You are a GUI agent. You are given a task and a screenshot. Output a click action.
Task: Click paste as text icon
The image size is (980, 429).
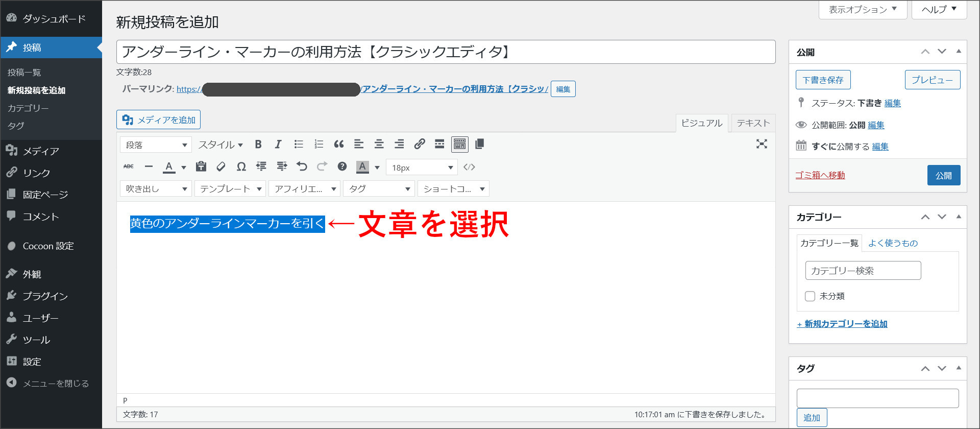(201, 166)
